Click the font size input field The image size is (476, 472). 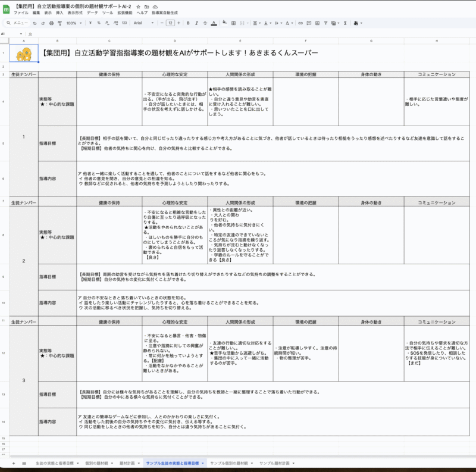pyautogui.click(x=170, y=23)
